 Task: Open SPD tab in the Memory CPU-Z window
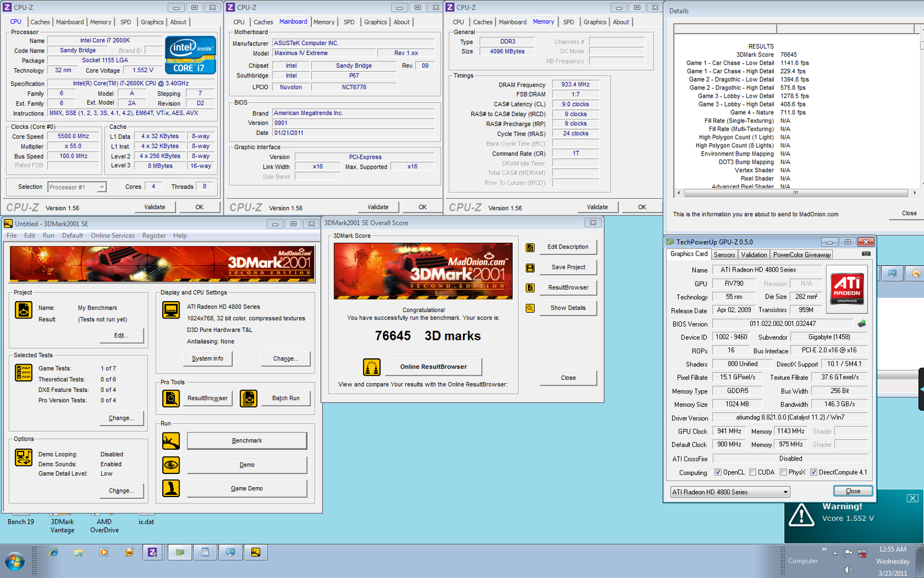tap(568, 22)
